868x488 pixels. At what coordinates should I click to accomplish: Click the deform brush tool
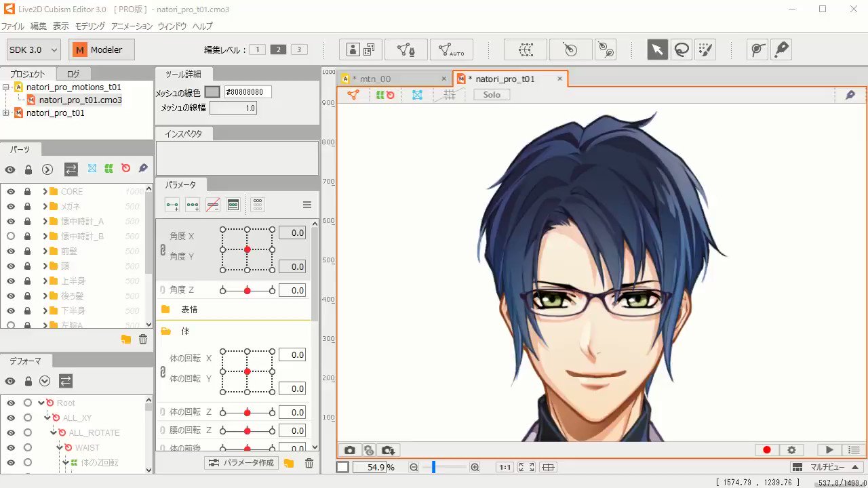(782, 49)
